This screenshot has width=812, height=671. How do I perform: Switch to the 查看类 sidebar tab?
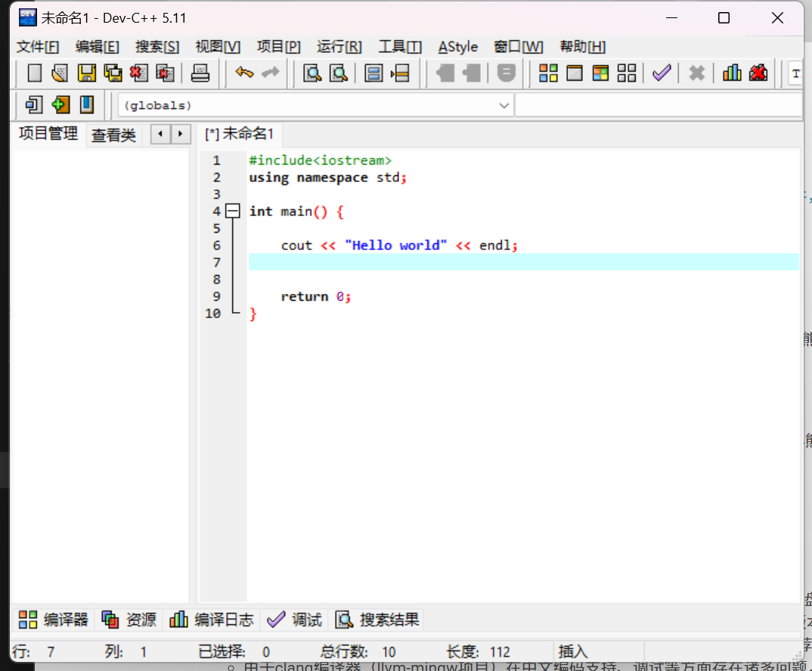click(113, 135)
